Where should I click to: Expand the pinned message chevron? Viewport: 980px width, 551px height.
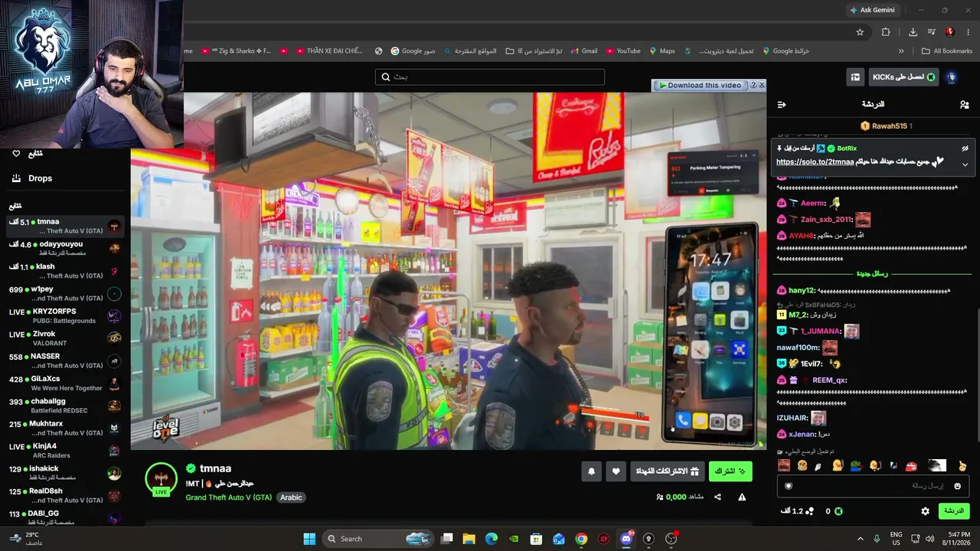965,164
